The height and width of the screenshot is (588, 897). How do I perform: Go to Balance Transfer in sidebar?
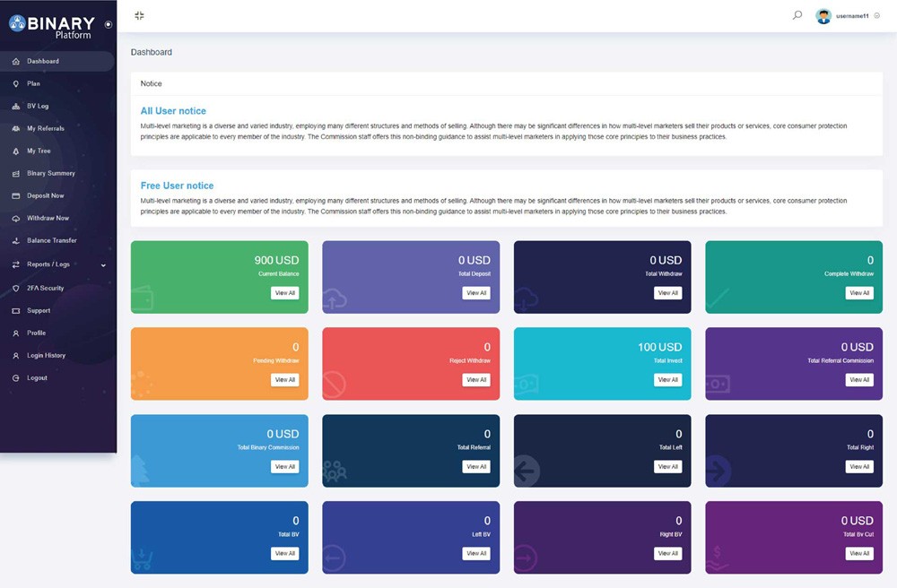pyautogui.click(x=52, y=241)
